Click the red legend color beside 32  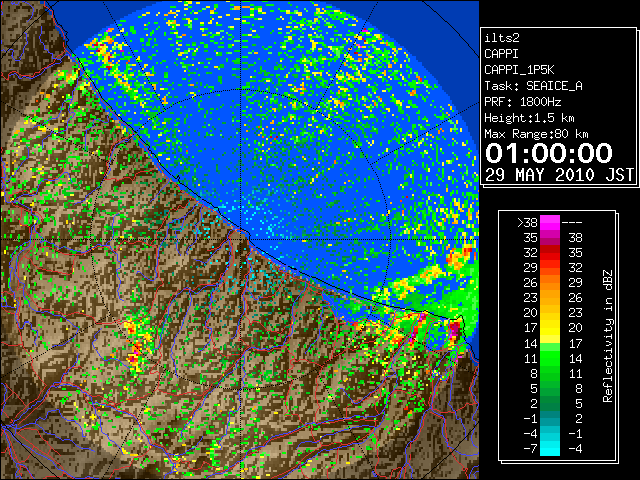click(549, 253)
